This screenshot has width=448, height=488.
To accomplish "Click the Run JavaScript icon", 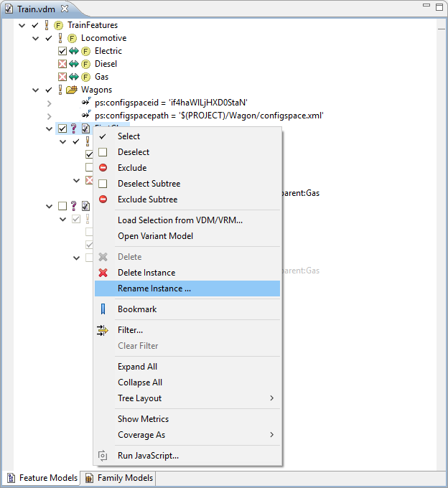I will tap(103, 456).
